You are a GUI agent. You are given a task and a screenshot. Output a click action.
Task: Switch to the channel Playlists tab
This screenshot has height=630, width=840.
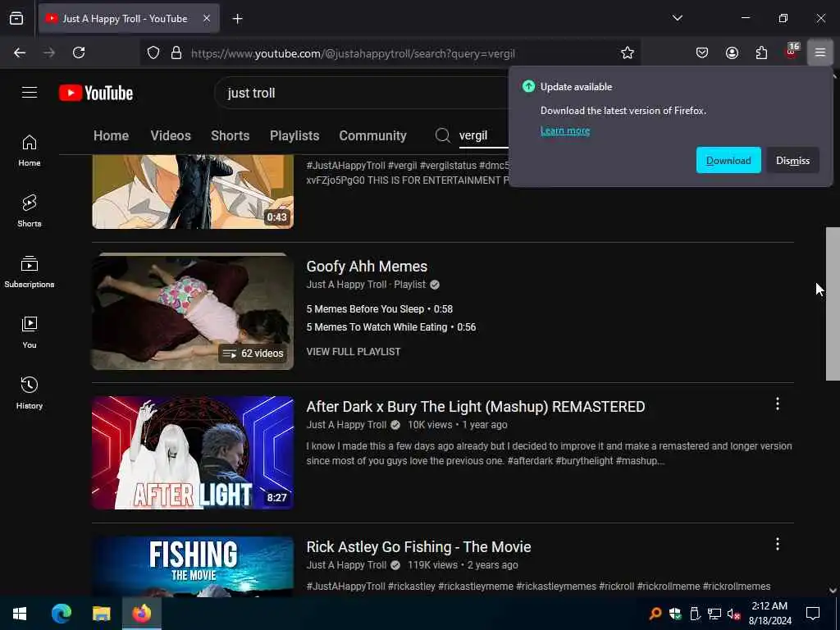pyautogui.click(x=294, y=135)
